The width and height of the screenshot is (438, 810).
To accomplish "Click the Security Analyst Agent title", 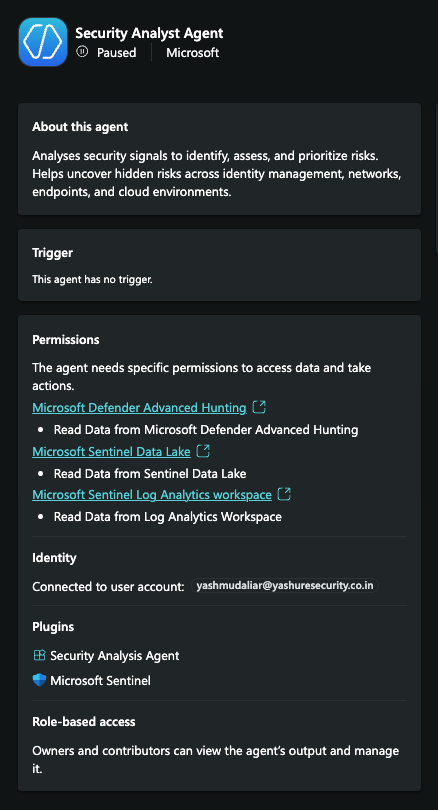I will pyautogui.click(x=149, y=33).
